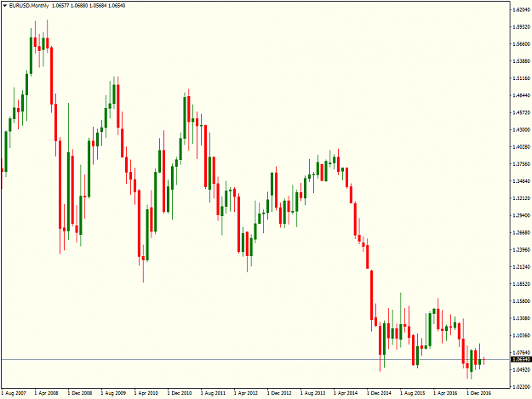Click the 1.23960 price axis label
Viewport: 532px width, 399px height.
[522, 249]
